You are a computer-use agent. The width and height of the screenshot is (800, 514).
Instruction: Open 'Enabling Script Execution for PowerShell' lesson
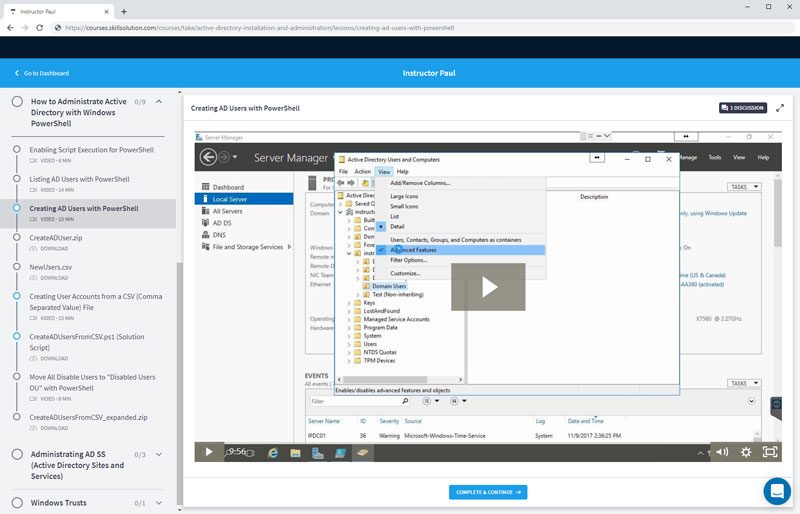click(x=91, y=150)
